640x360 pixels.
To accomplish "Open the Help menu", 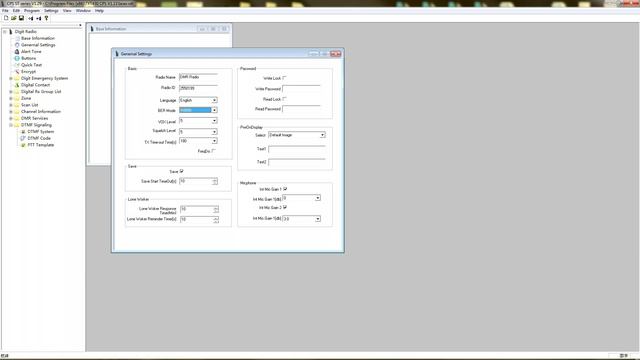I will click(x=99, y=11).
